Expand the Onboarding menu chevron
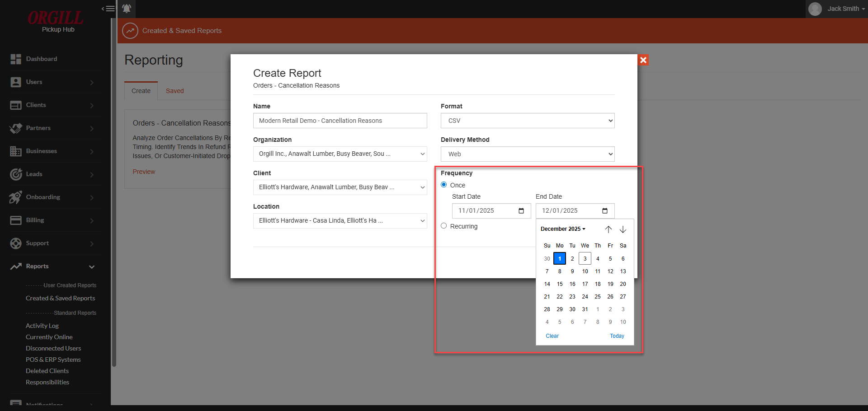 pyautogui.click(x=92, y=198)
